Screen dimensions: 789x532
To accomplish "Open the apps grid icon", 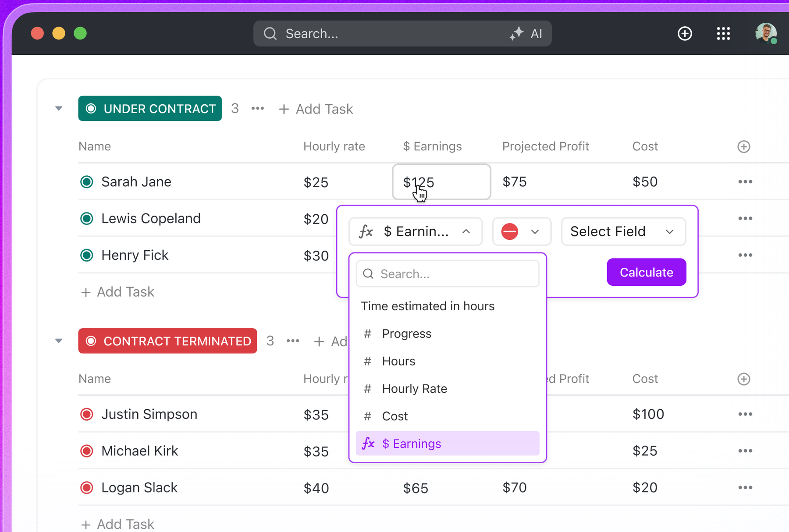I will coord(723,33).
